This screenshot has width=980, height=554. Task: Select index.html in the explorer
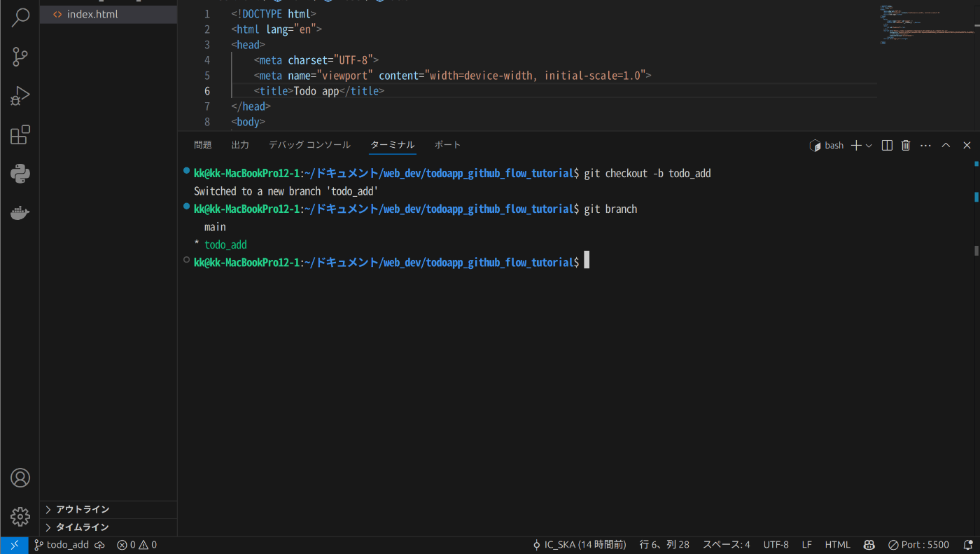coord(108,15)
